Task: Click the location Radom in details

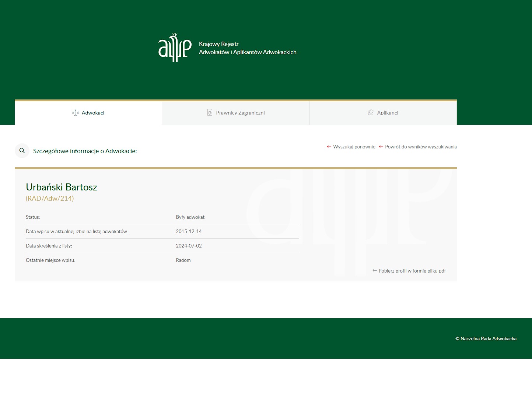Action: pos(183,260)
